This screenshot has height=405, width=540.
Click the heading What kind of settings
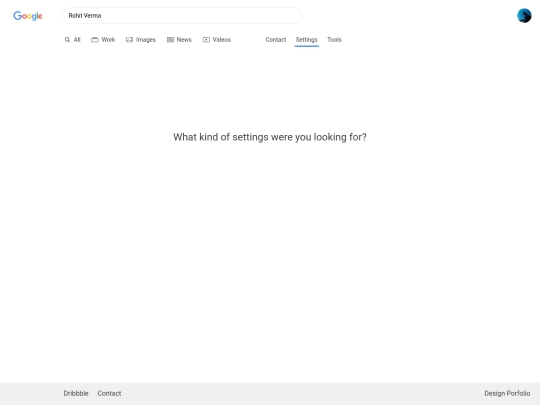[x=270, y=137]
